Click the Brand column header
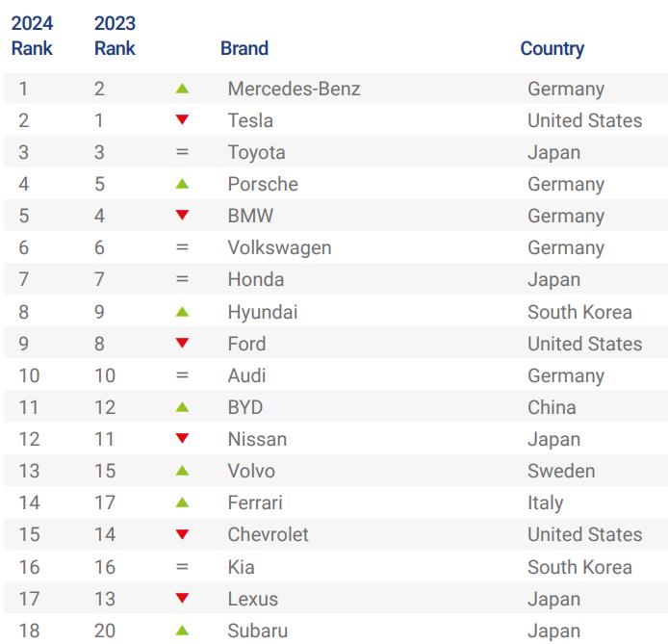The width and height of the screenshot is (668, 644). 244,48
